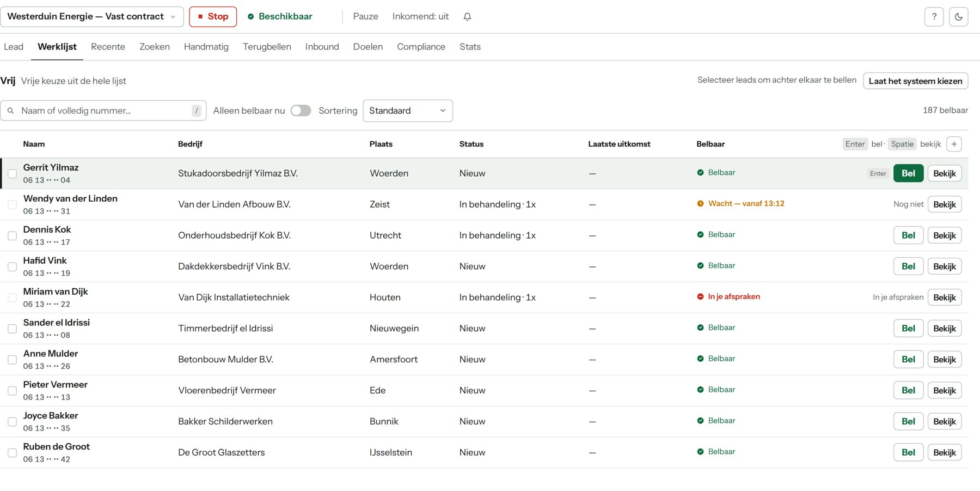Image resolution: width=980 pixels, height=491 pixels.
Task: Call Gerrit Yilmaz with green Bel button
Action: 908,173
